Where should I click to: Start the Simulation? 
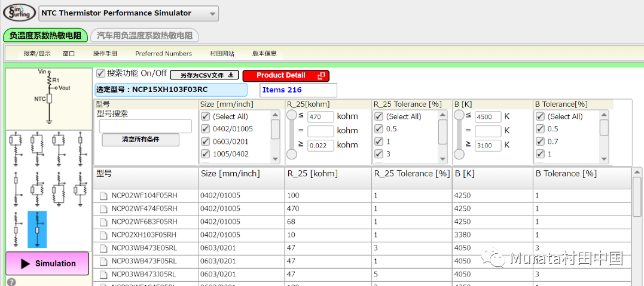tap(47, 263)
